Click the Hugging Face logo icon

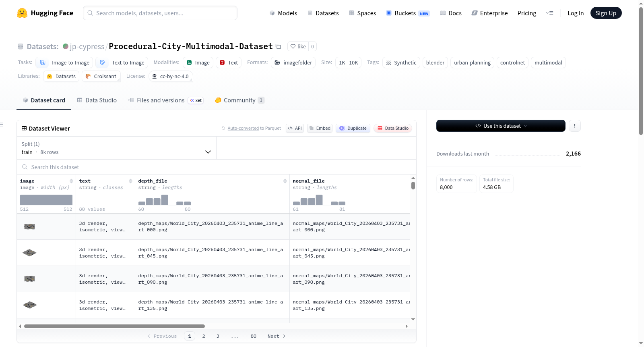(x=22, y=13)
